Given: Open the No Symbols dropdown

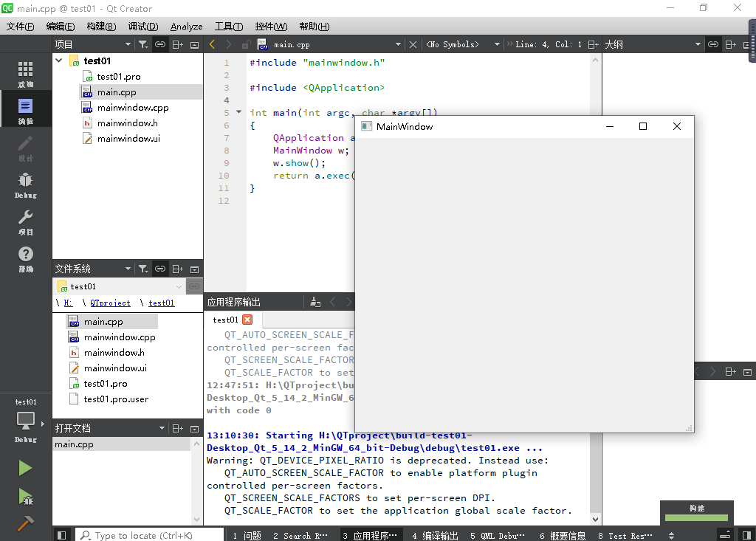Looking at the screenshot, I should coord(462,44).
